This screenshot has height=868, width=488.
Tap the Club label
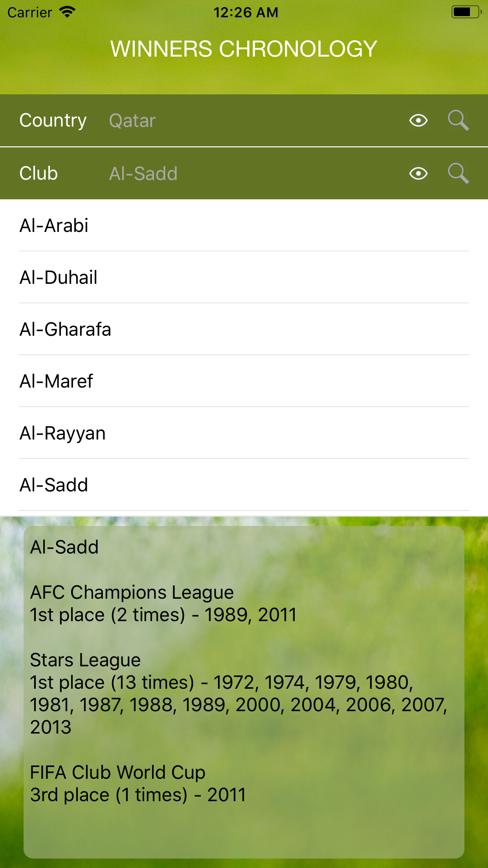pyautogui.click(x=39, y=174)
